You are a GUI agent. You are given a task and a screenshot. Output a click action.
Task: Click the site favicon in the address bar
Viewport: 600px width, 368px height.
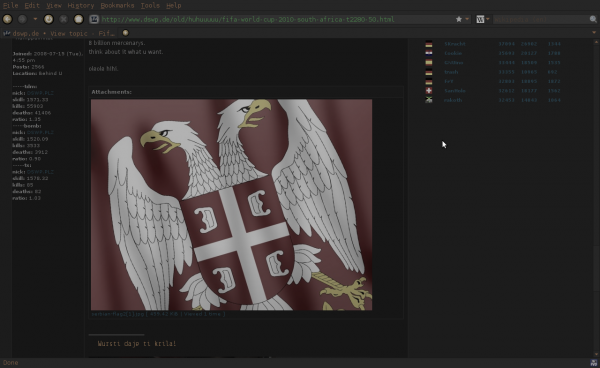(94, 19)
